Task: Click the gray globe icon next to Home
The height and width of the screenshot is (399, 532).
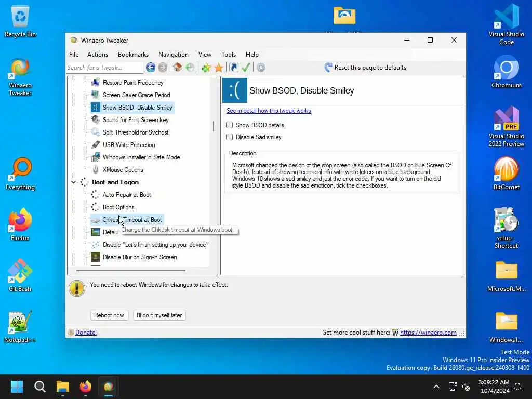Action: 190,68
